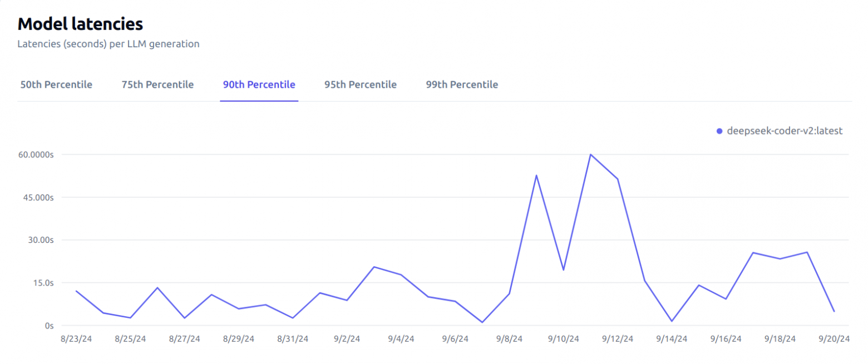This screenshot has height=364, width=868.
Task: View the 99th Percentile tab
Action: (x=462, y=84)
